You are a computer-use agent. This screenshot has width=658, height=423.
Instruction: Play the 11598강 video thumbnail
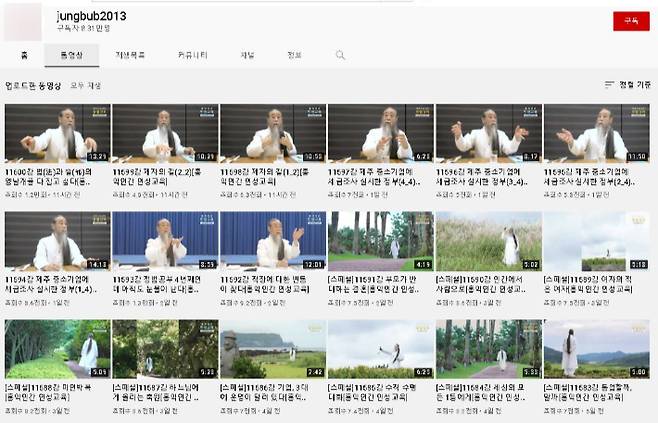[273, 133]
